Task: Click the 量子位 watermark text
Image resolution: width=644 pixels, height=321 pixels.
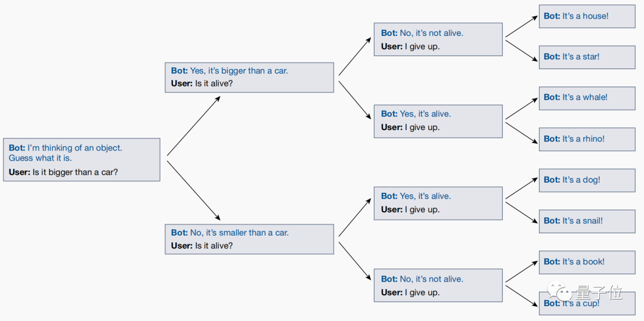Action: click(599, 292)
